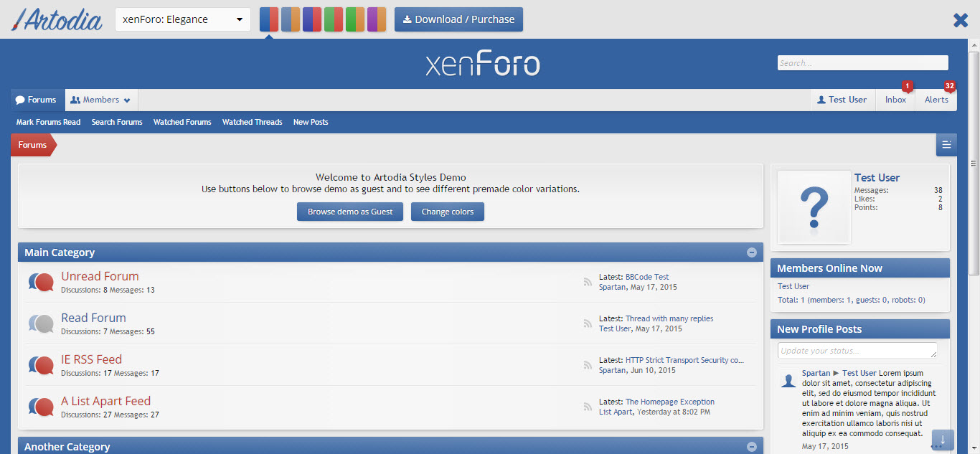
Task: Select the blue-red color variation swatch
Action: click(x=269, y=19)
